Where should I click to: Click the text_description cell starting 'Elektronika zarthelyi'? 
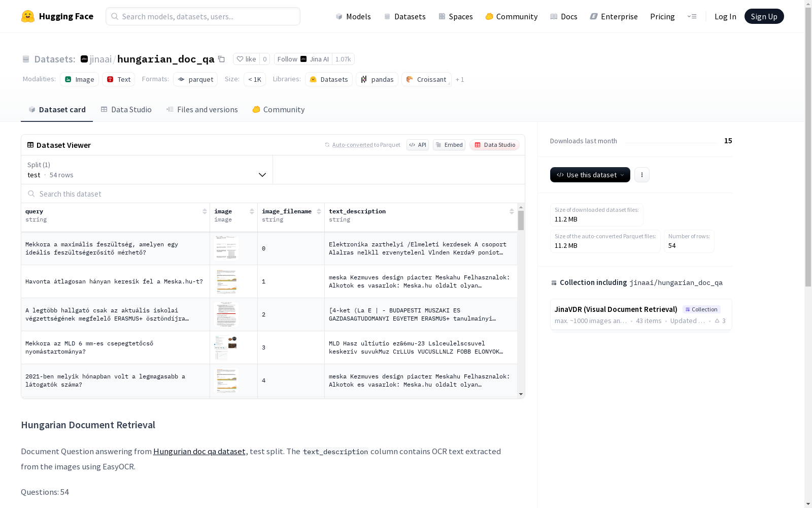(421, 248)
